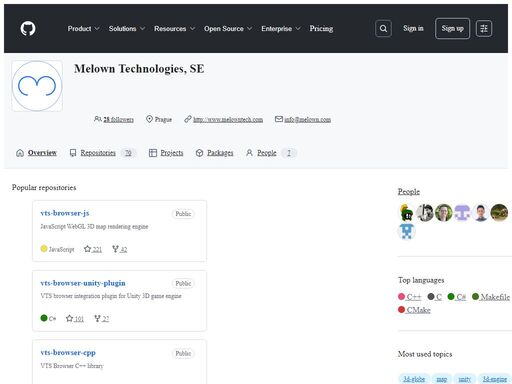Click the Packages cube icon
512x384 pixels.
pyautogui.click(x=199, y=153)
